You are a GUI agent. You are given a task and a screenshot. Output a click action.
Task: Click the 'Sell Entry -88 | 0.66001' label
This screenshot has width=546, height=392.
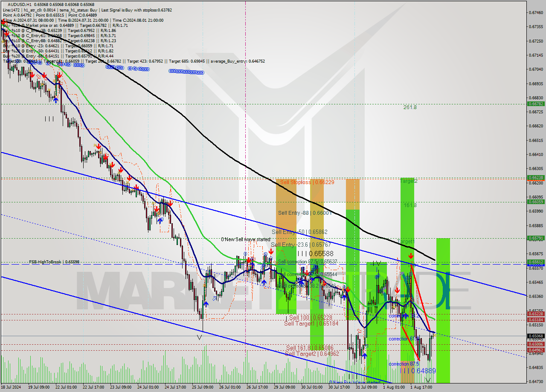305,213
